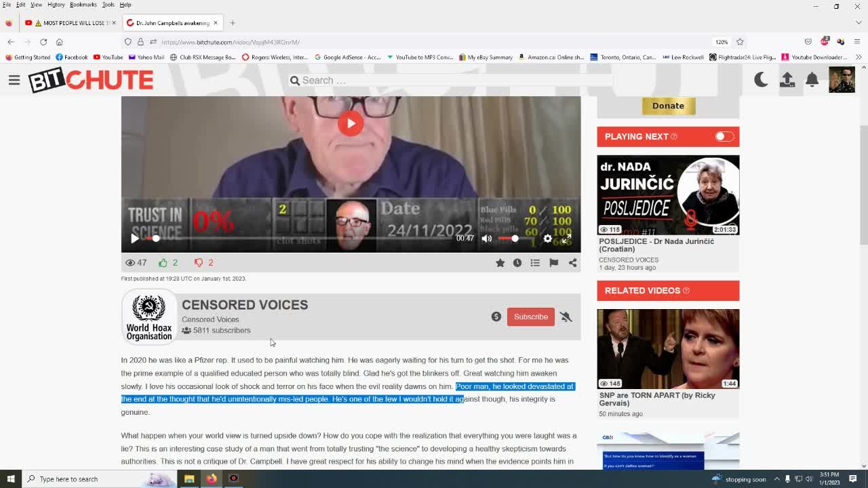Share this video

[572, 262]
